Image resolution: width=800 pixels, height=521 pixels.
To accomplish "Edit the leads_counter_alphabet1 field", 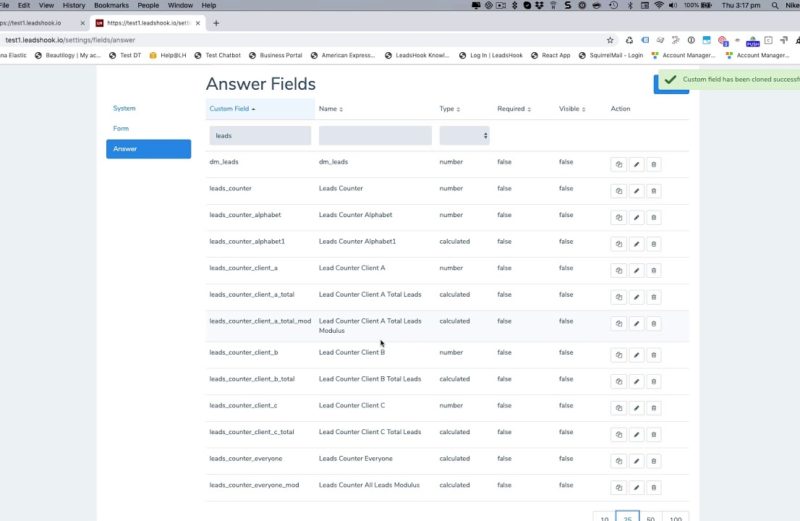I will (x=636, y=244).
